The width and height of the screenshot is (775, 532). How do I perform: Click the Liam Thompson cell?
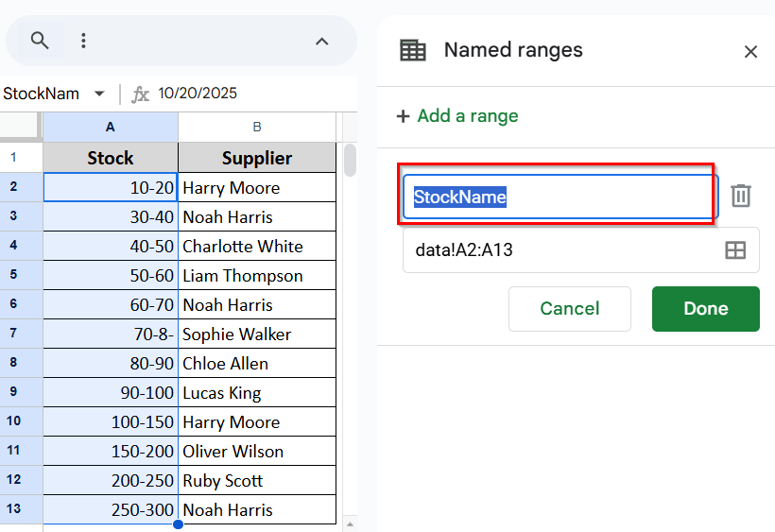pos(257,275)
